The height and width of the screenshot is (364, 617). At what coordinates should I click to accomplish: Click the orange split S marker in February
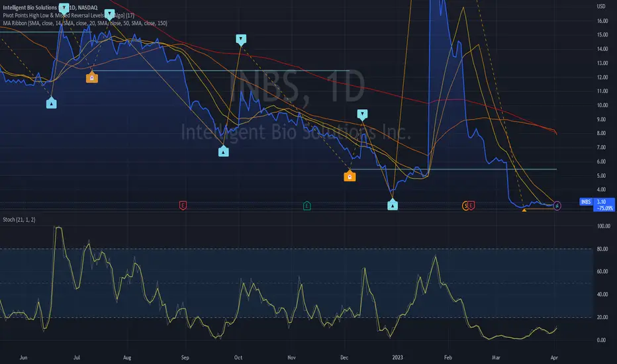pos(465,206)
